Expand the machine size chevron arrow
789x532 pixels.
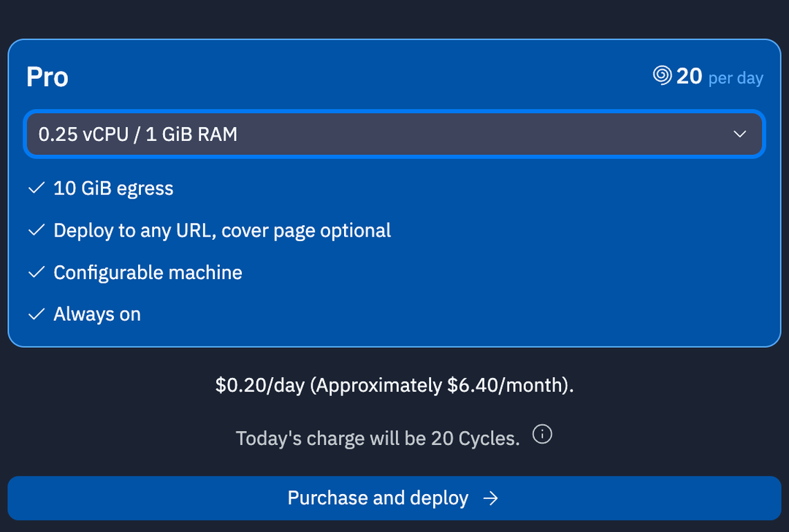(x=739, y=134)
